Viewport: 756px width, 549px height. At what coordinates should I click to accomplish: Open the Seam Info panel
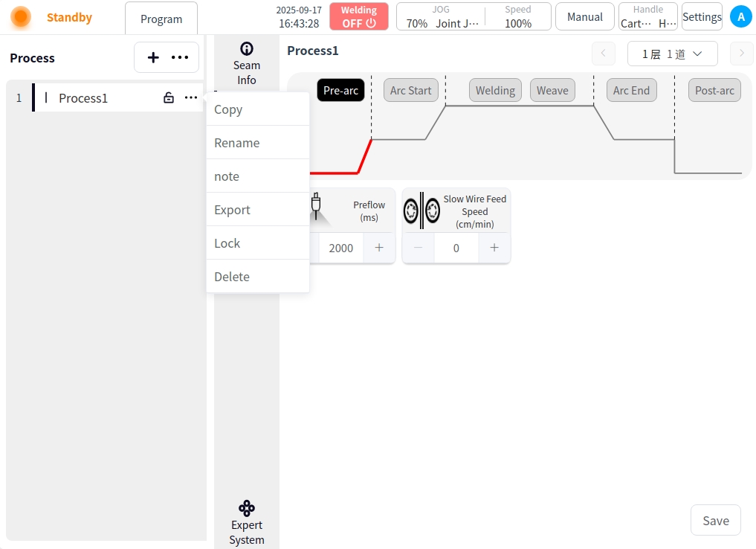click(246, 64)
